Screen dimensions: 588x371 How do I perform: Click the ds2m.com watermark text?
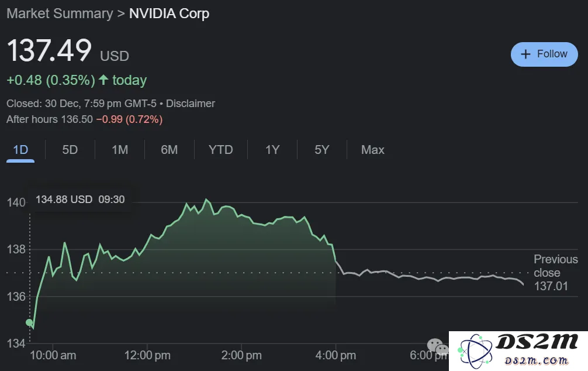(x=536, y=361)
